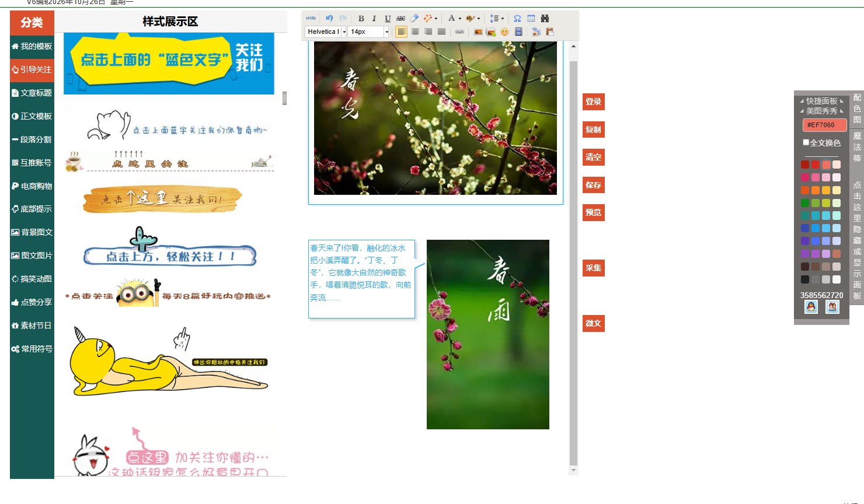
Task: Enable the 全文换色 checkbox
Action: tap(806, 142)
